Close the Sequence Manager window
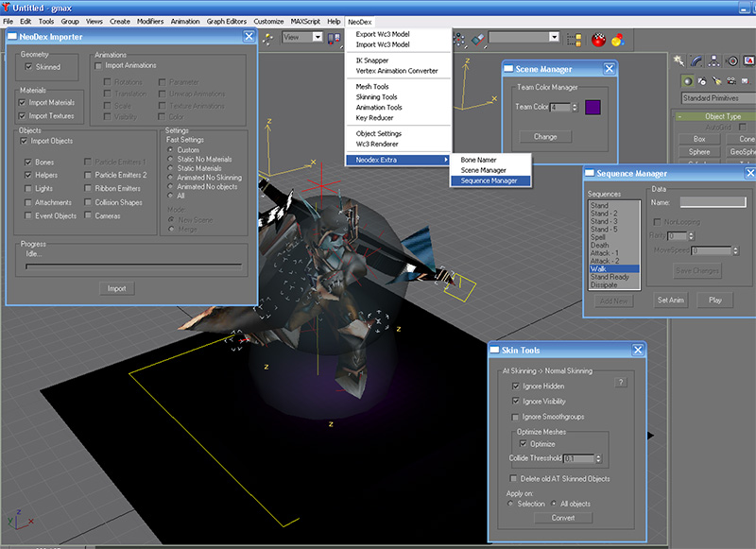Image resolution: width=756 pixels, height=549 pixels. point(750,173)
